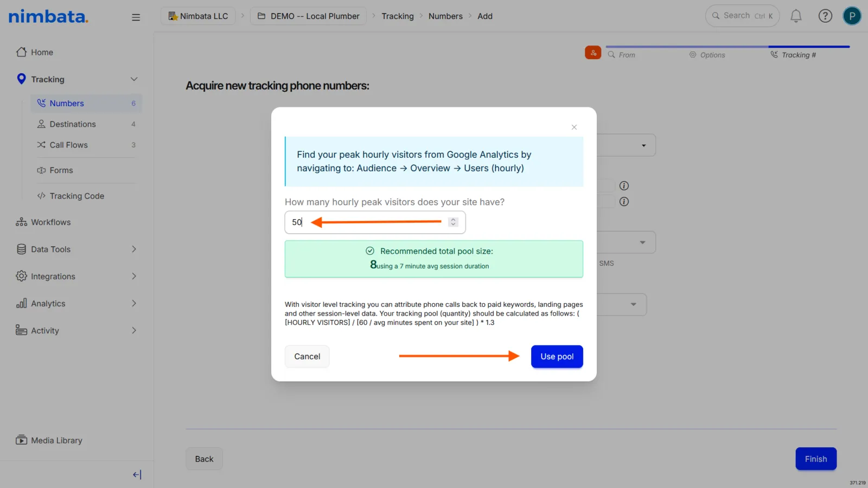Screen dimensions: 868x488
Task: Click the number stepper arrows
Action: coord(453,222)
